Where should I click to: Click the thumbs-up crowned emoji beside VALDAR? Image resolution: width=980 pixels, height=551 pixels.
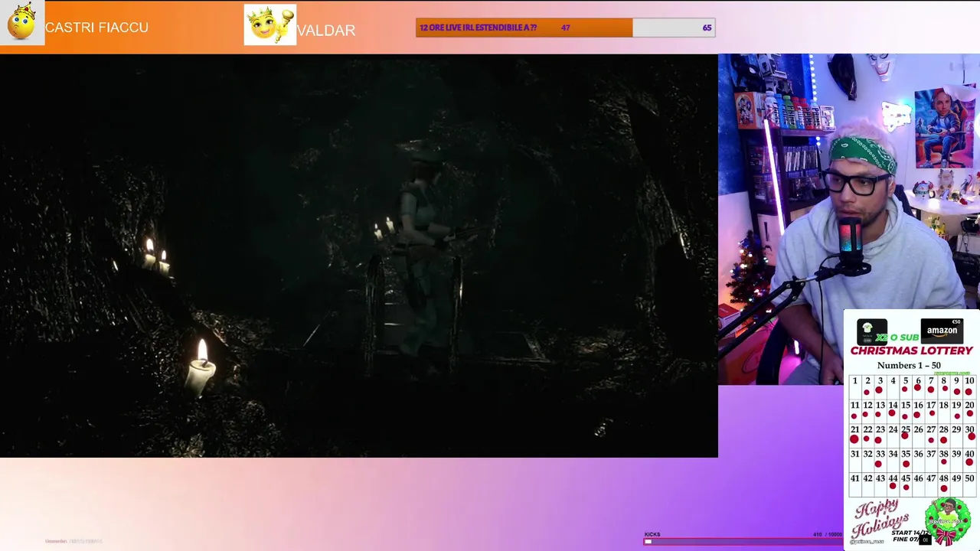[269, 25]
